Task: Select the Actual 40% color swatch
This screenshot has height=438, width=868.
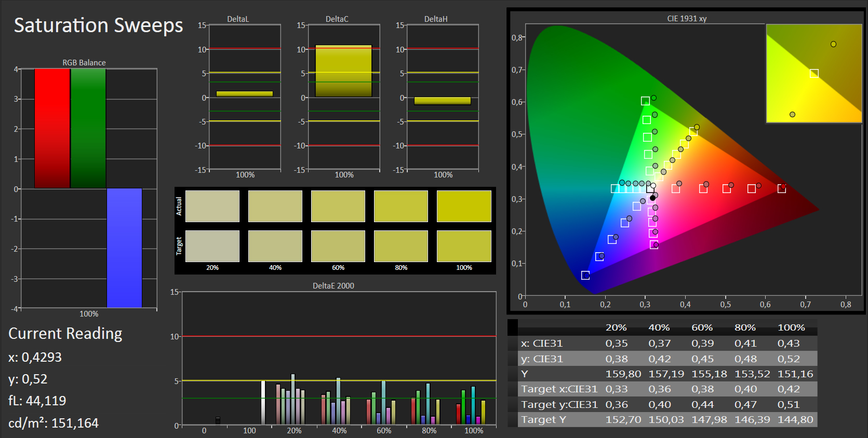Action: coord(275,206)
